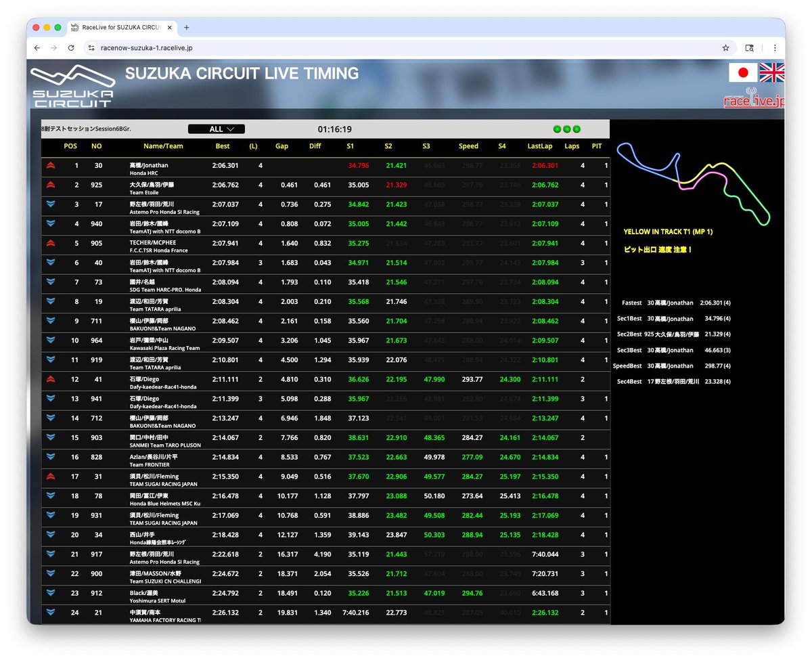
Task: Click blue down arrow for bike 19
Action: (51, 302)
